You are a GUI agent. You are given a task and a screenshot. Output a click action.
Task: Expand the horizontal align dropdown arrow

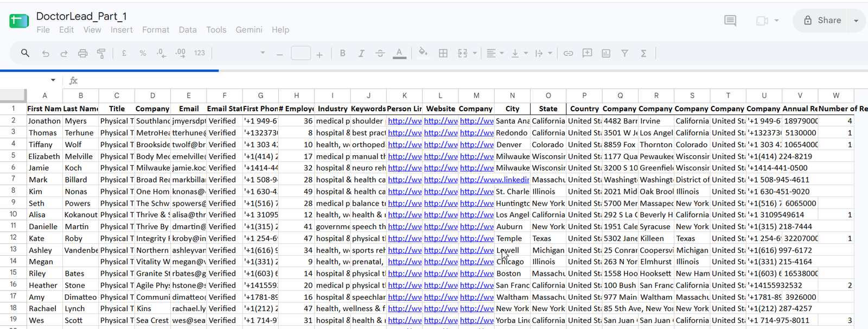coord(502,53)
